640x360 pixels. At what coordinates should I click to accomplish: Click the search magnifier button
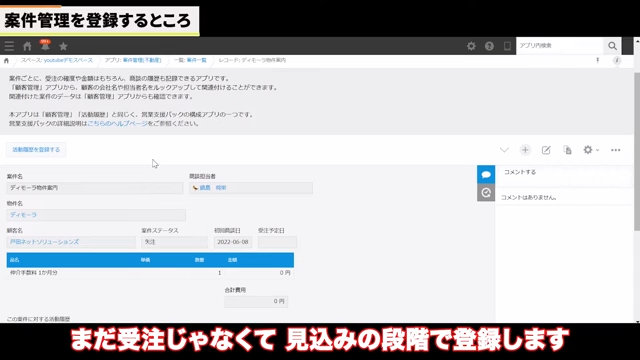(x=612, y=46)
